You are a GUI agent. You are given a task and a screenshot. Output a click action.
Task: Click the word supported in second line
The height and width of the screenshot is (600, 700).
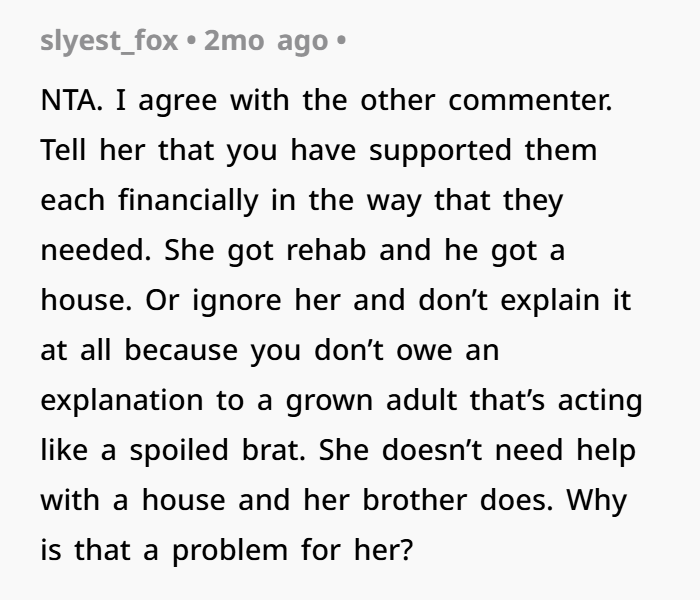pos(440,151)
